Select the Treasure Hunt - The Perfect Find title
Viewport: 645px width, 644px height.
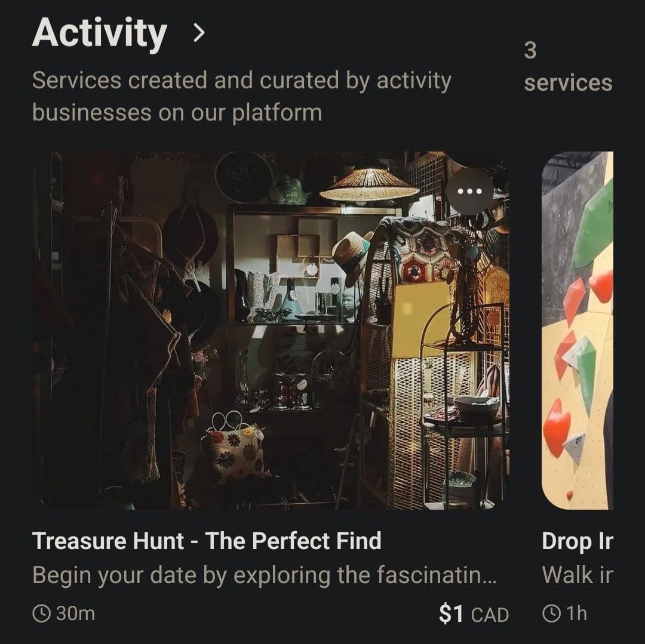click(207, 541)
